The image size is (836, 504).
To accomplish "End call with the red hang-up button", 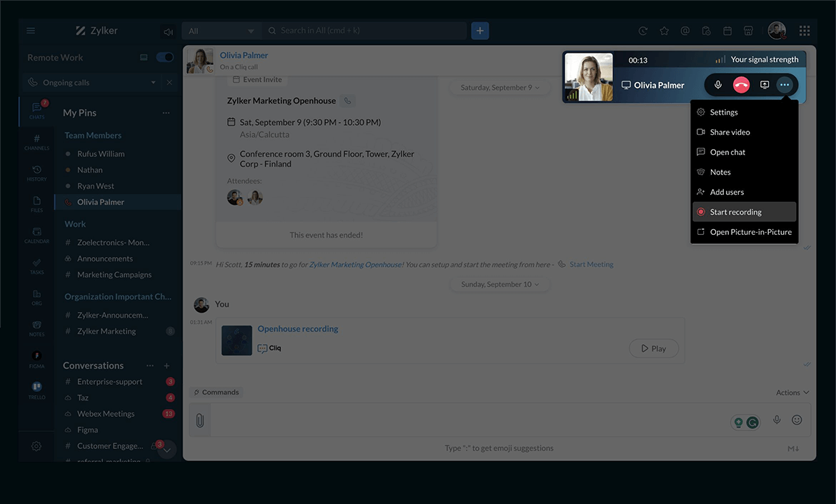I will tap(741, 85).
